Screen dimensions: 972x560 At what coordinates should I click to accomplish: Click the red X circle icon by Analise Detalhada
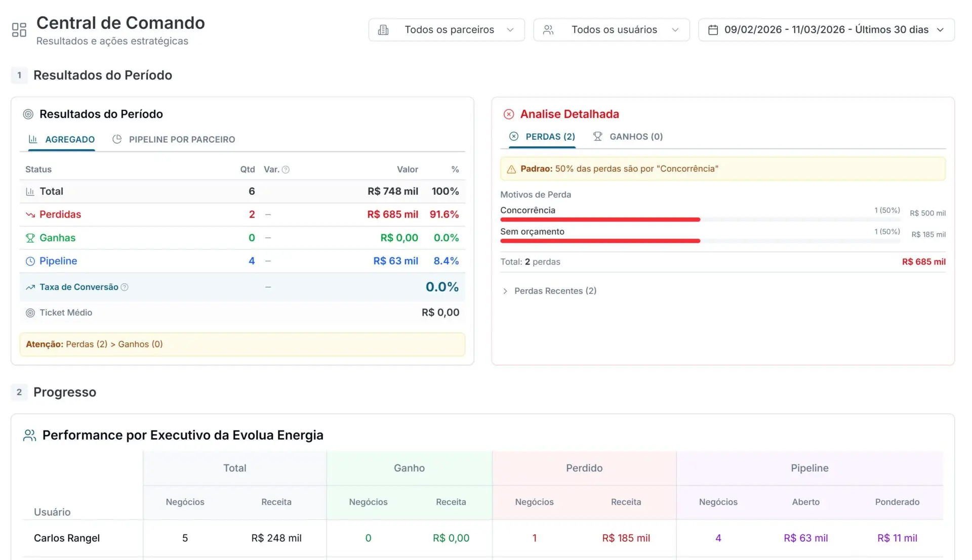point(509,114)
